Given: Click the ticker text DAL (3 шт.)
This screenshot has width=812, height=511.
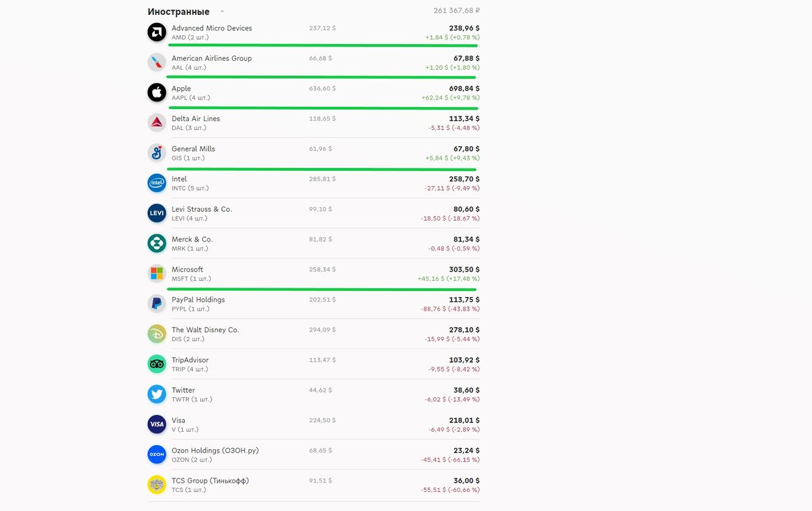Looking at the screenshot, I should pyautogui.click(x=189, y=128).
